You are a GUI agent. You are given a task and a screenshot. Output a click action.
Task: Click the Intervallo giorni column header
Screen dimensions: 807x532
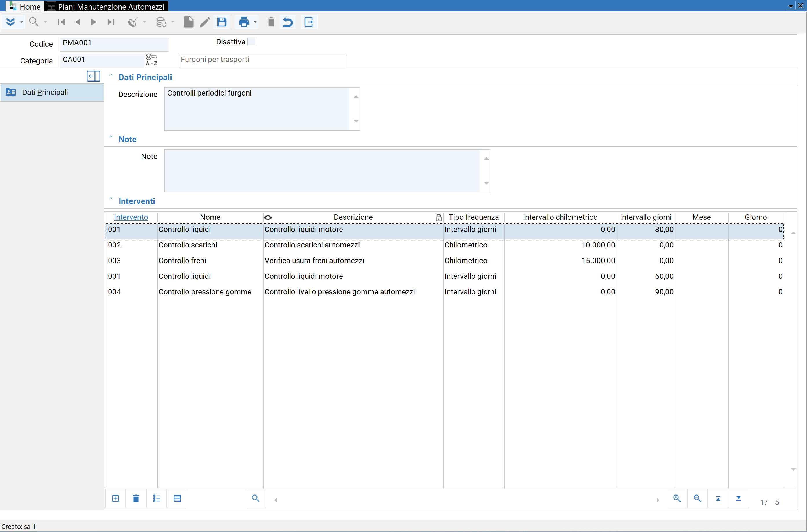coord(645,217)
